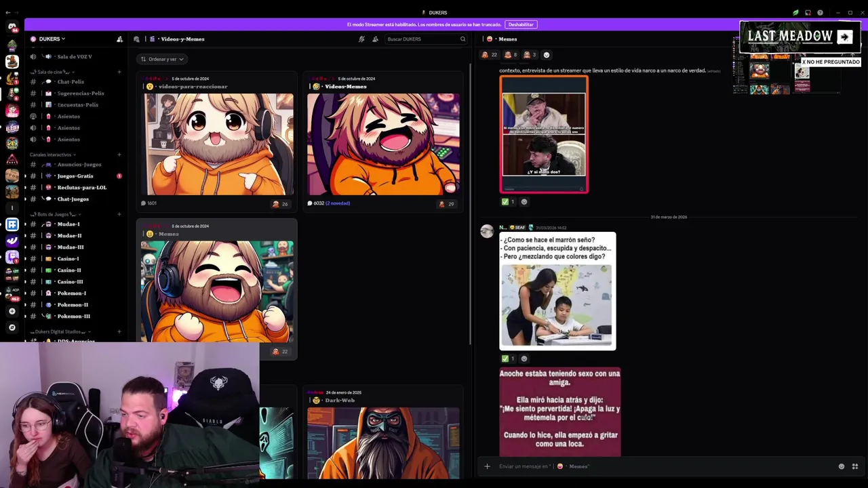Open the ¿Como se hace el marrón meme image
The height and width of the screenshot is (488, 868).
point(557,291)
